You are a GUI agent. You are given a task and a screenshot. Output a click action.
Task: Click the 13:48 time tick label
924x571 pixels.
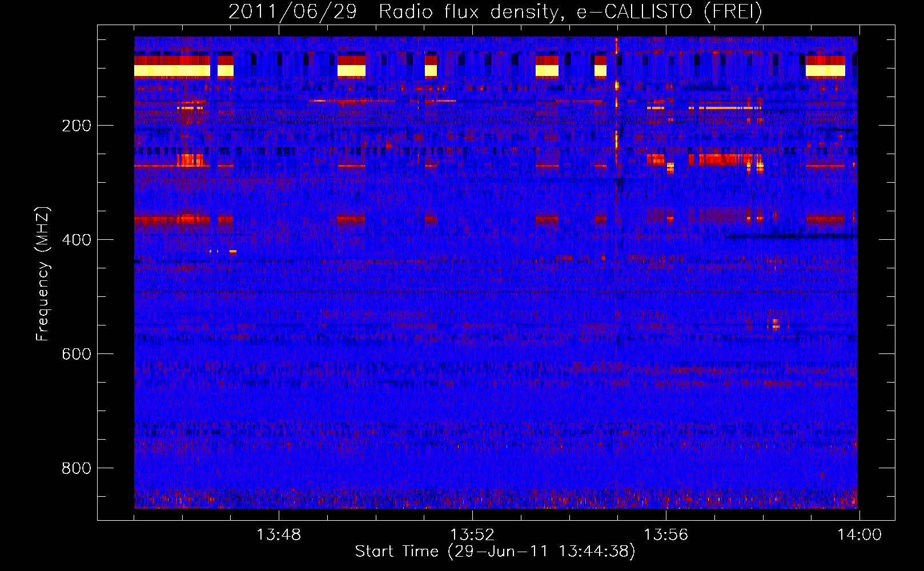pos(279,535)
